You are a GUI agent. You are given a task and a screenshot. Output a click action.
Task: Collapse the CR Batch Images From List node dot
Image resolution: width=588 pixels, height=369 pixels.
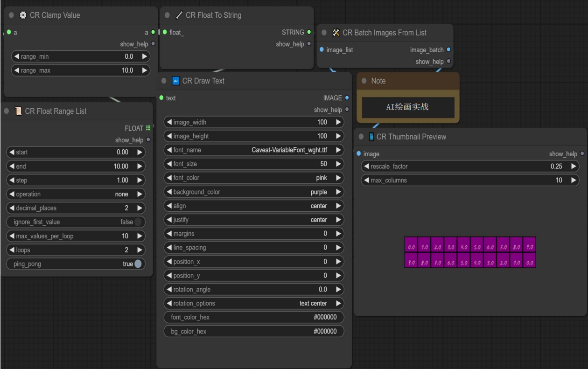[324, 33]
